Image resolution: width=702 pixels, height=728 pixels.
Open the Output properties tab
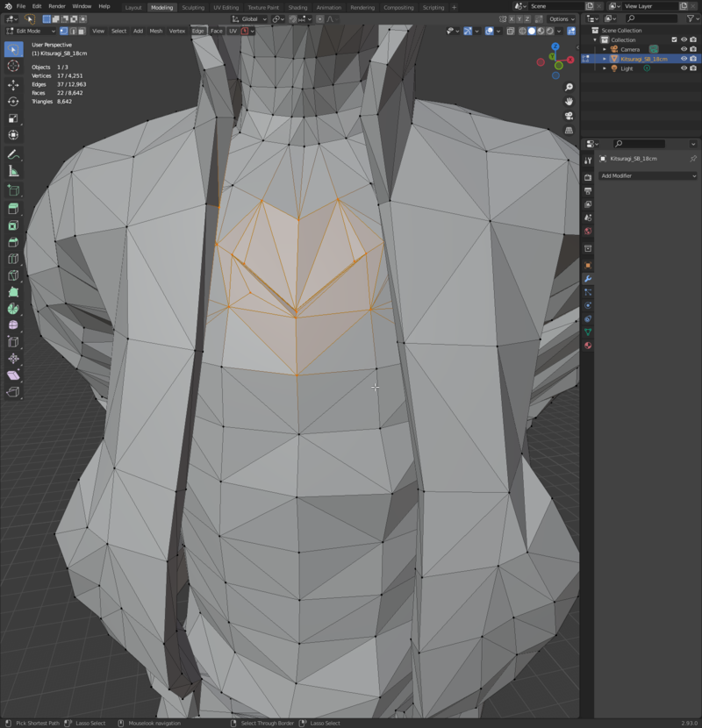[x=588, y=191]
